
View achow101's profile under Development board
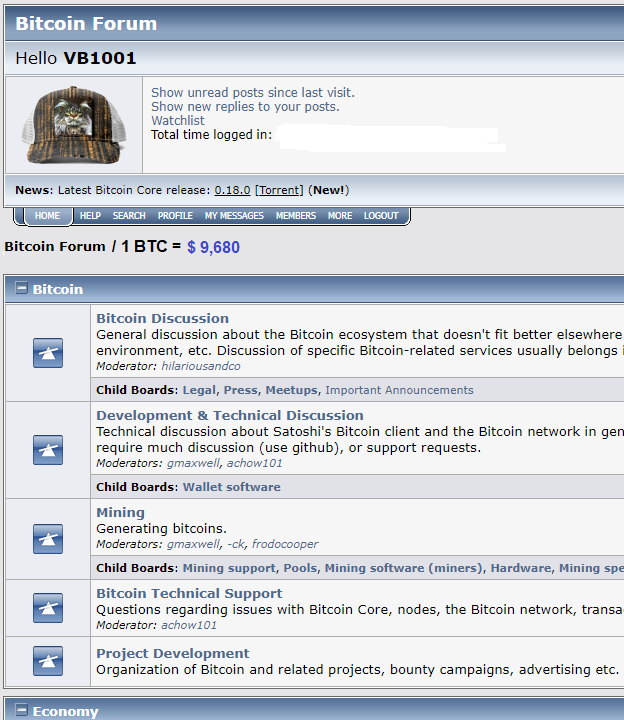coord(254,463)
